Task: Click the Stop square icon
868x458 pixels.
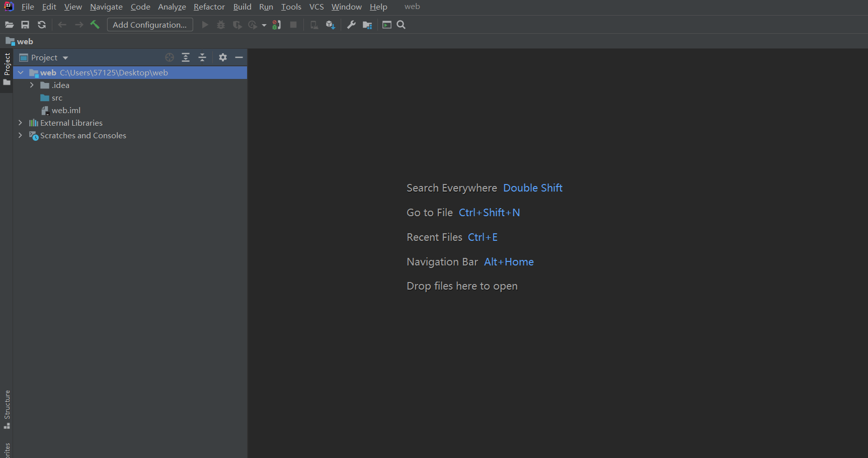Action: coord(293,25)
